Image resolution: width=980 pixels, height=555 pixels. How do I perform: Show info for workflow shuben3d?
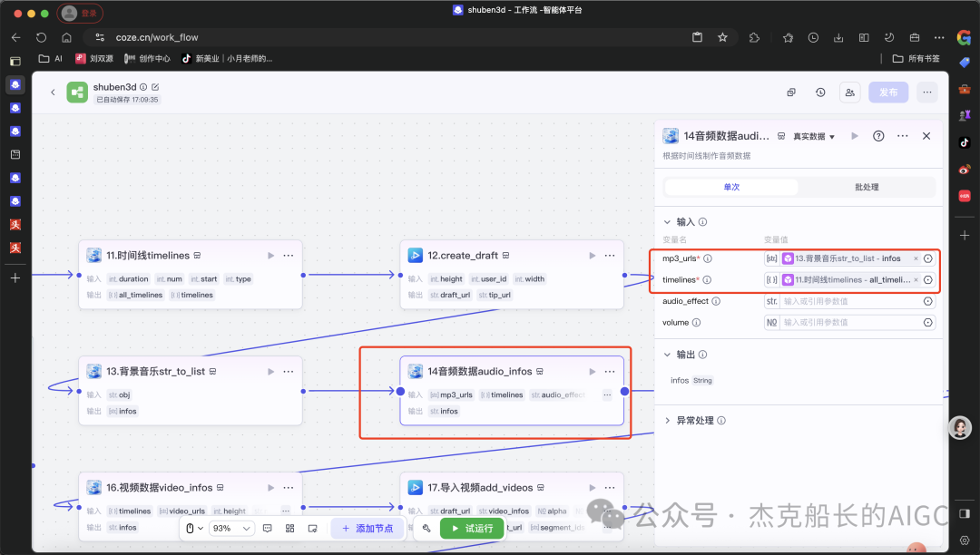point(143,87)
